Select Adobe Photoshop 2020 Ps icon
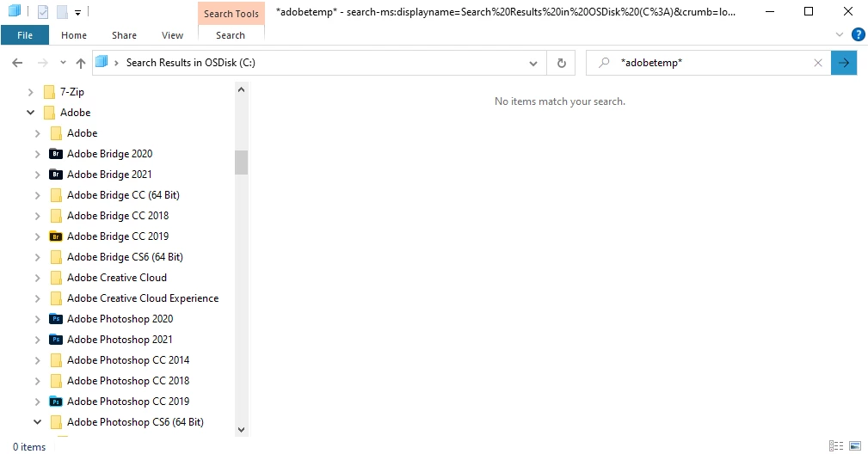This screenshot has width=868, height=454. (56, 319)
